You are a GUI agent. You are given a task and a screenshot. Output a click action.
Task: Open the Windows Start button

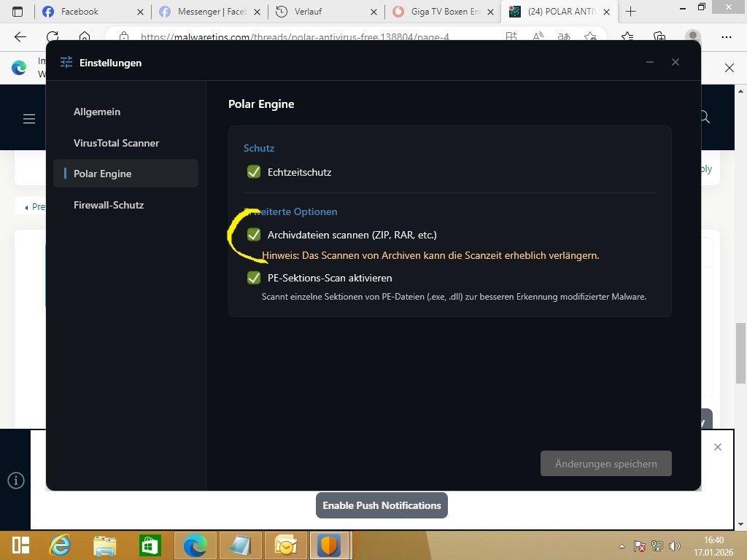[21, 545]
